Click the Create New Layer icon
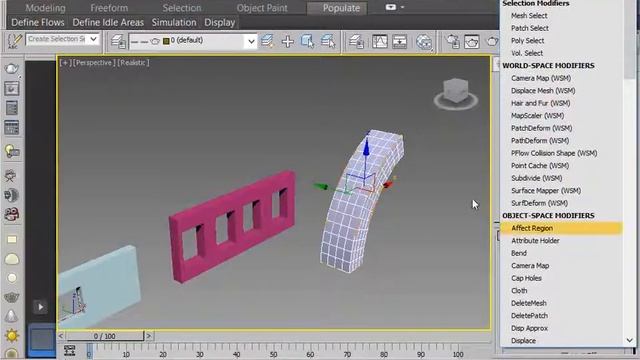Viewport: 640px width, 360px height. 267,41
